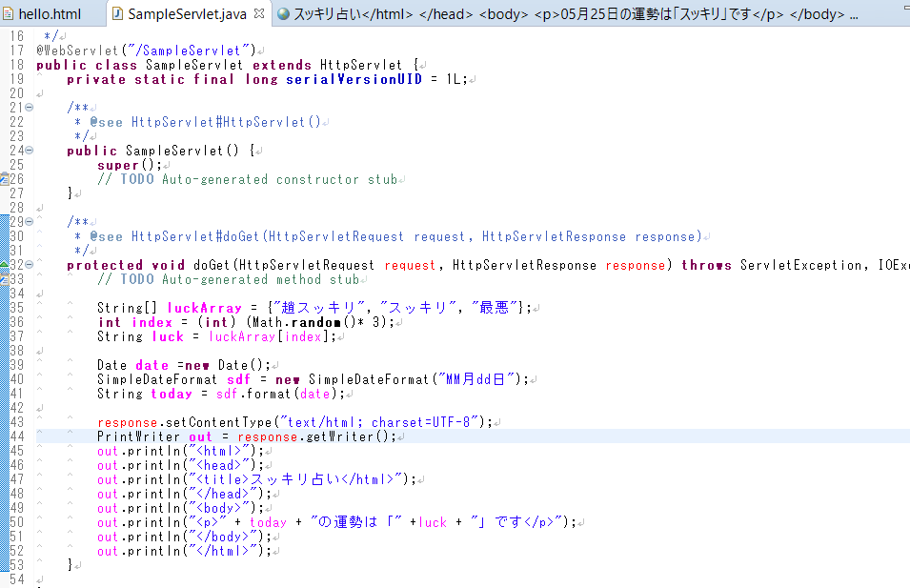Click the @see HttpServlet#doGet Javadoc reference
The image size is (910, 588).
coord(395,237)
